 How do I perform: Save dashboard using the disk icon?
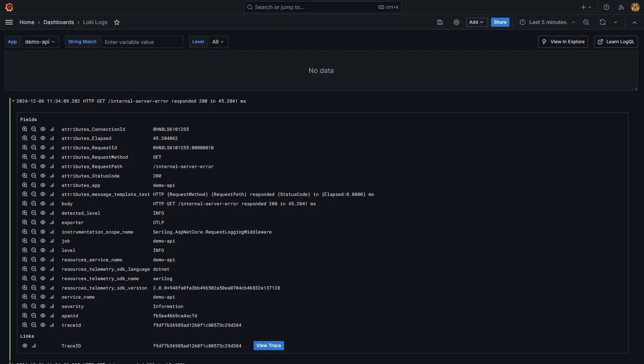(x=440, y=22)
